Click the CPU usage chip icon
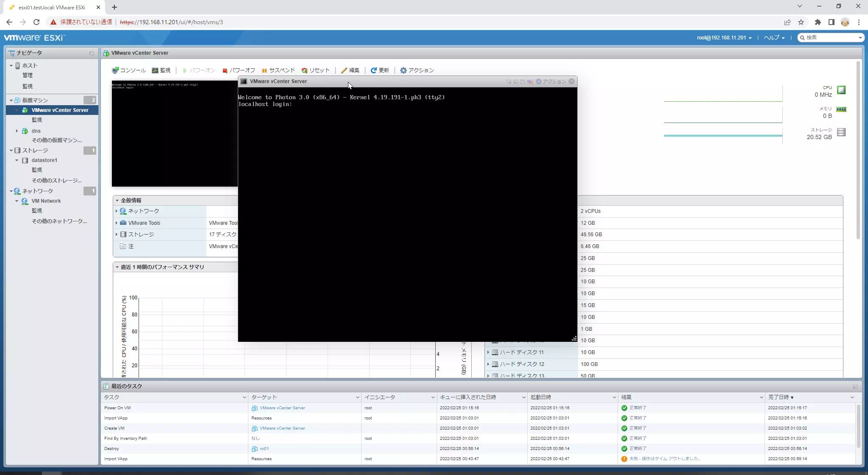Screen dimensions: 868x475 (x=841, y=90)
